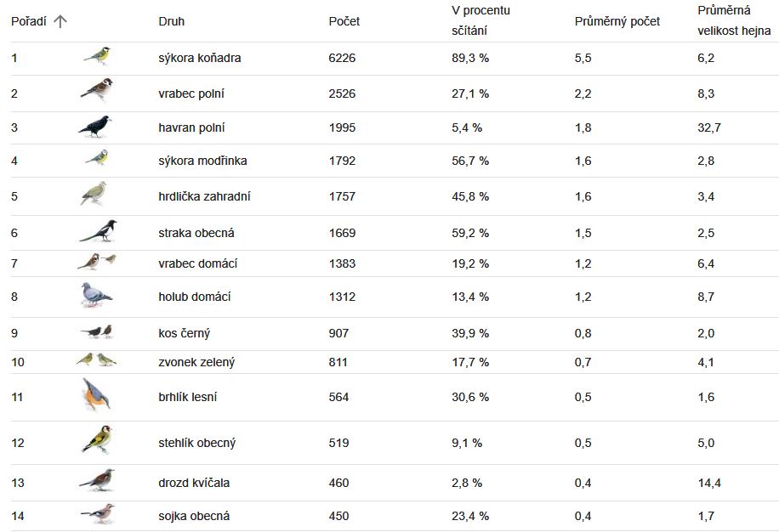Click the Průměrný počet column header
This screenshot has width=779, height=532.
[617, 21]
